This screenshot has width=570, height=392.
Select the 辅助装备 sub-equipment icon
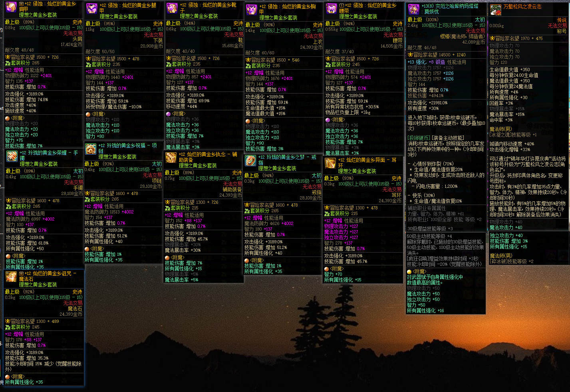(x=171, y=158)
